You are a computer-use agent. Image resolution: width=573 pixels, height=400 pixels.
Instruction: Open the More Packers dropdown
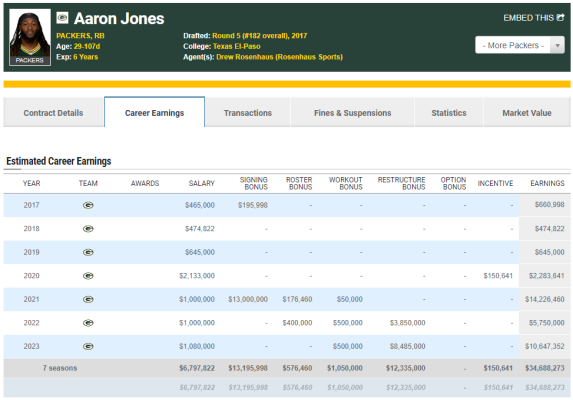[520, 45]
